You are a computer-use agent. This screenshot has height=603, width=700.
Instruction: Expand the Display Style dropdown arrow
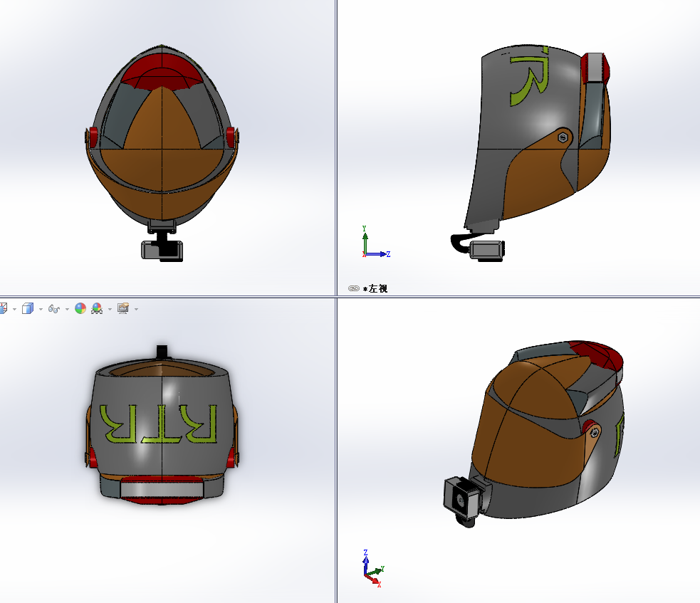41,309
